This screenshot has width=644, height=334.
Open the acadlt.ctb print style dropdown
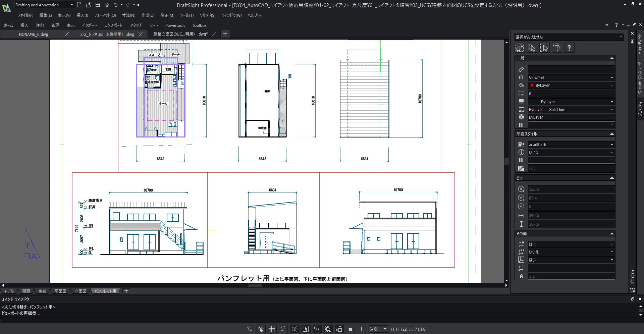point(611,145)
